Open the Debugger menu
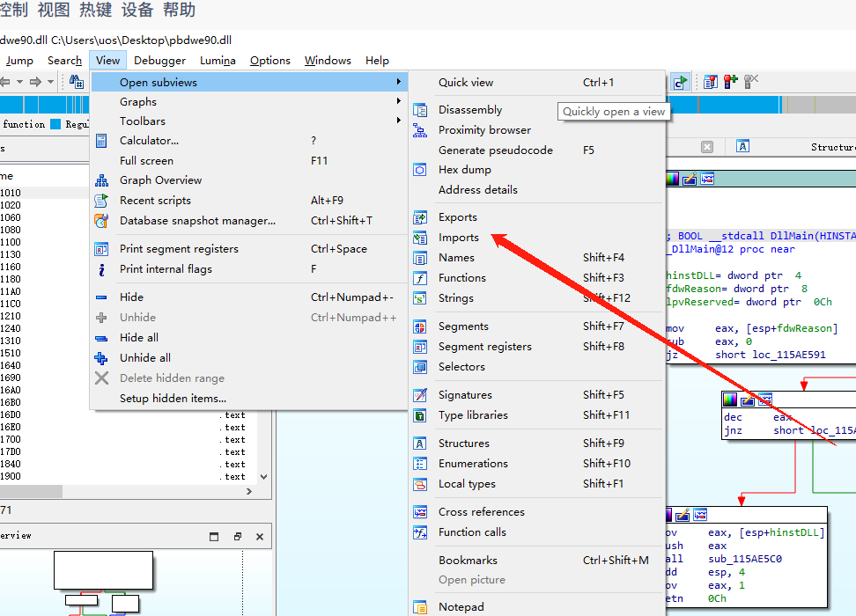 pos(159,61)
